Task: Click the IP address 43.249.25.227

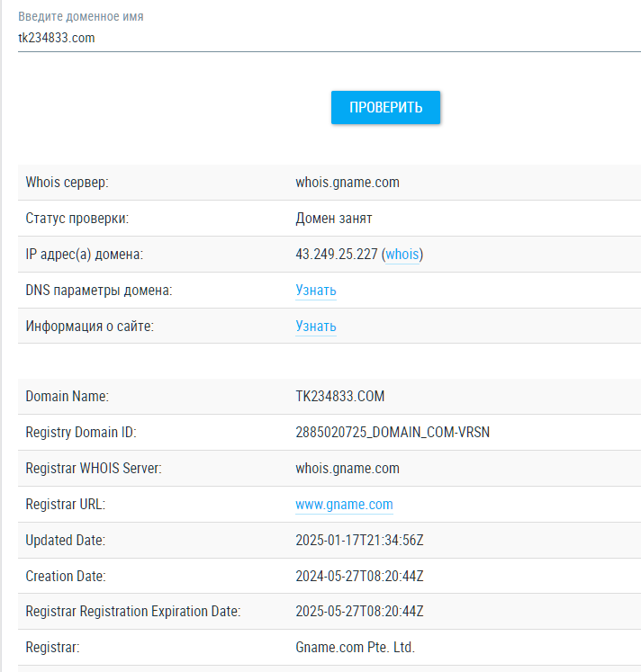Action: (x=337, y=255)
